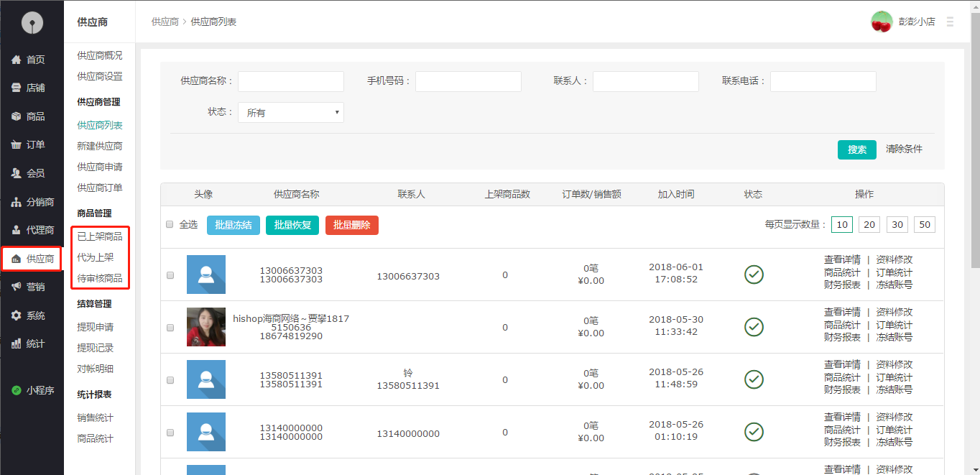Open the 分销商 distributor hierarchy icon
The width and height of the screenshot is (980, 475).
16,202
